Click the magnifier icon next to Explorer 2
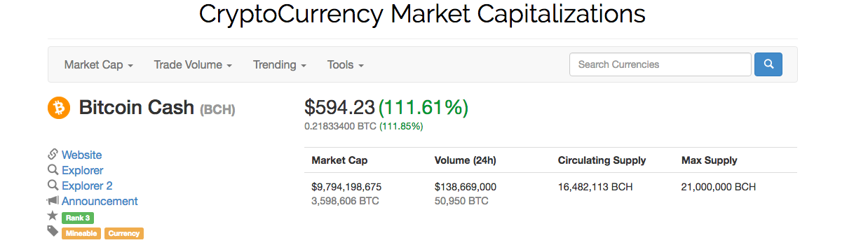Image resolution: width=868 pixels, height=252 pixels. coord(53,185)
